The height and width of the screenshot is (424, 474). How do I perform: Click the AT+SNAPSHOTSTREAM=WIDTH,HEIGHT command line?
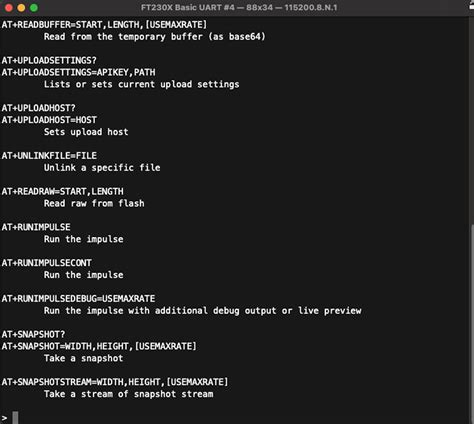(115, 382)
